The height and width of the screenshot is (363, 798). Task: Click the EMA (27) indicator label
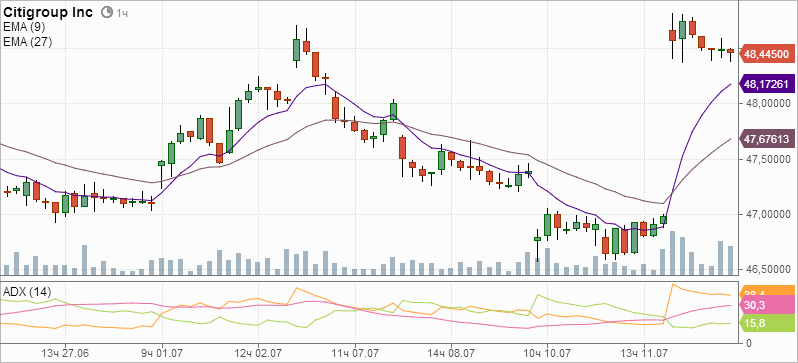[27, 42]
